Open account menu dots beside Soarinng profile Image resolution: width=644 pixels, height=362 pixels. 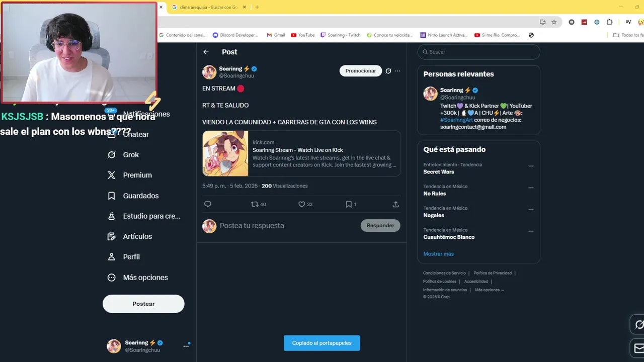coord(186,346)
